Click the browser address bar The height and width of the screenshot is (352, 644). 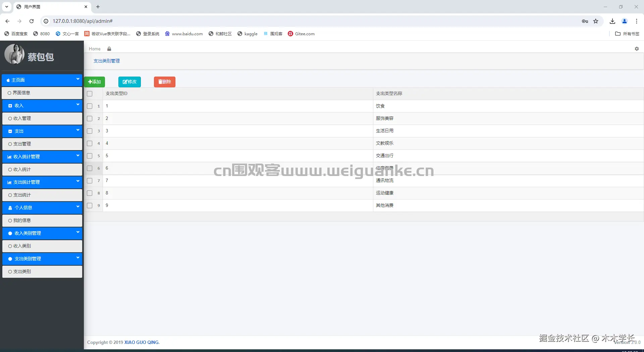coord(168,21)
